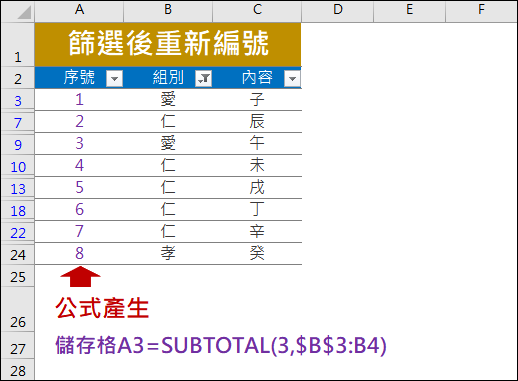This screenshot has width=518, height=381.
Task: Select row 13 header
Action: (18, 189)
